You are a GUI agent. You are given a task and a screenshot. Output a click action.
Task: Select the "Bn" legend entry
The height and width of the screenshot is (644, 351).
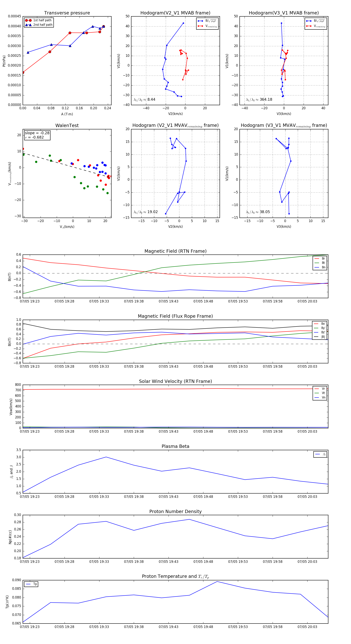tap(320, 268)
